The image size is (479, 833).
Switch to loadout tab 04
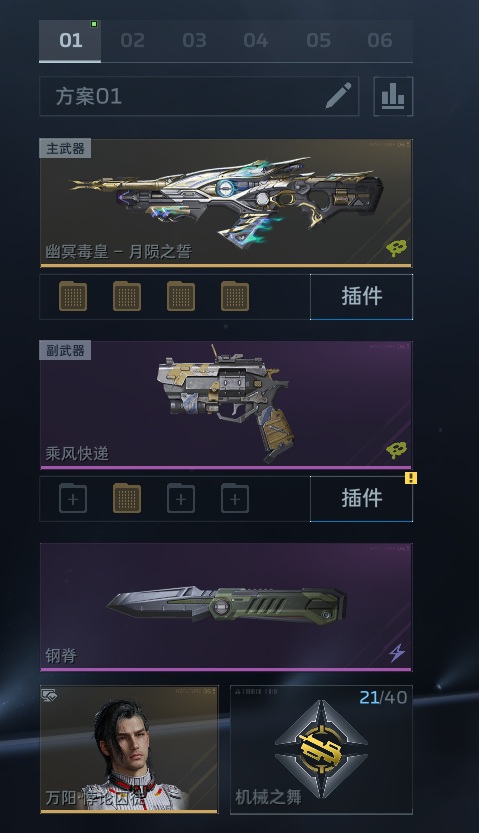(256, 40)
